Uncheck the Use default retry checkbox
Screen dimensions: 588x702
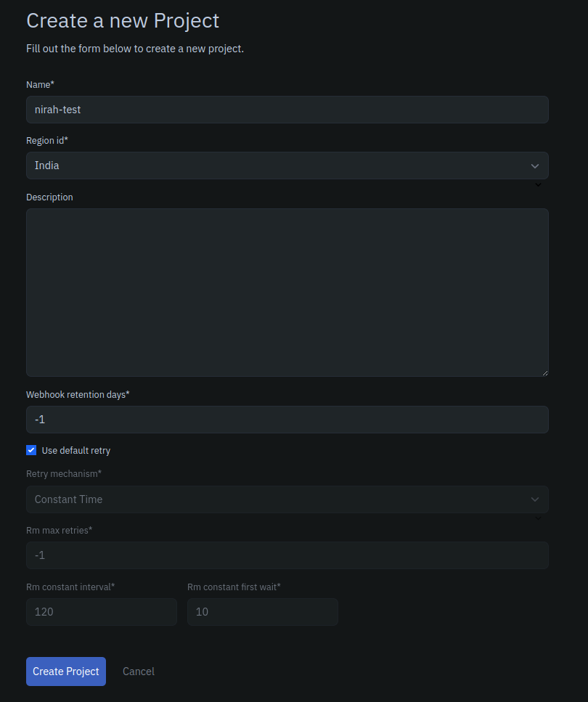31,450
